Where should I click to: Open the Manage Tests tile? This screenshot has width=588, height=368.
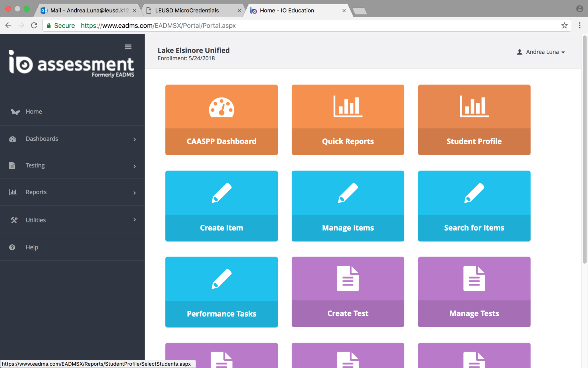474,292
